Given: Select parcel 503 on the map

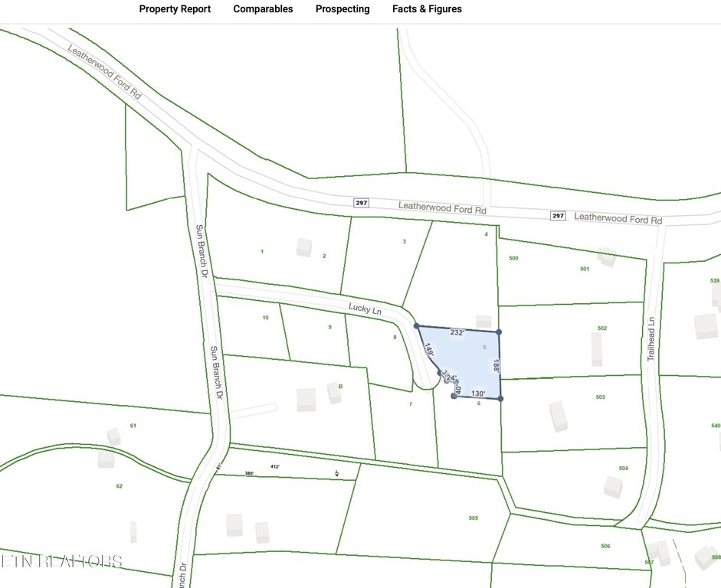Looking at the screenshot, I should tap(600, 397).
